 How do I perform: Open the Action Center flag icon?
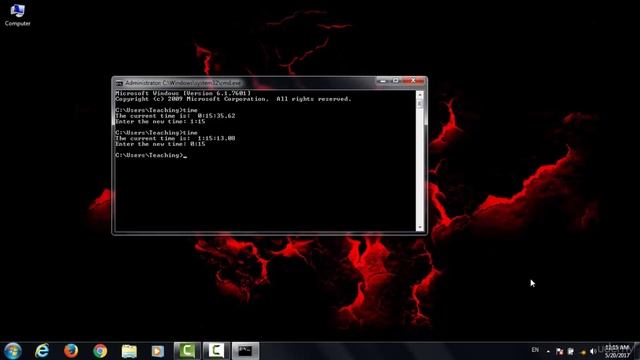pos(560,351)
